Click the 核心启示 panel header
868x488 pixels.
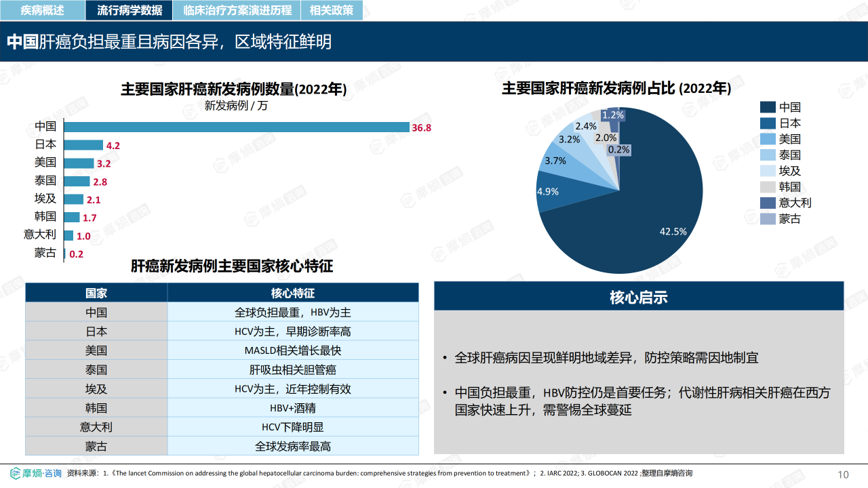pos(639,296)
